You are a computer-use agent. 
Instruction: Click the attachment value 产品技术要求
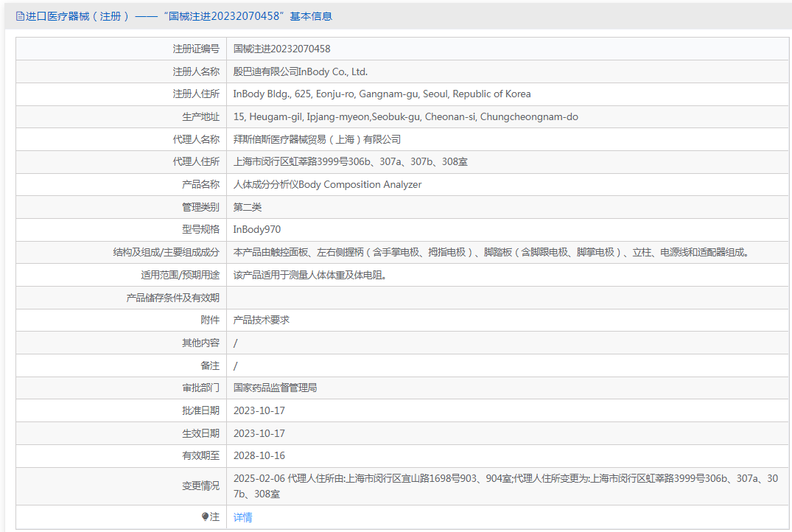261,320
